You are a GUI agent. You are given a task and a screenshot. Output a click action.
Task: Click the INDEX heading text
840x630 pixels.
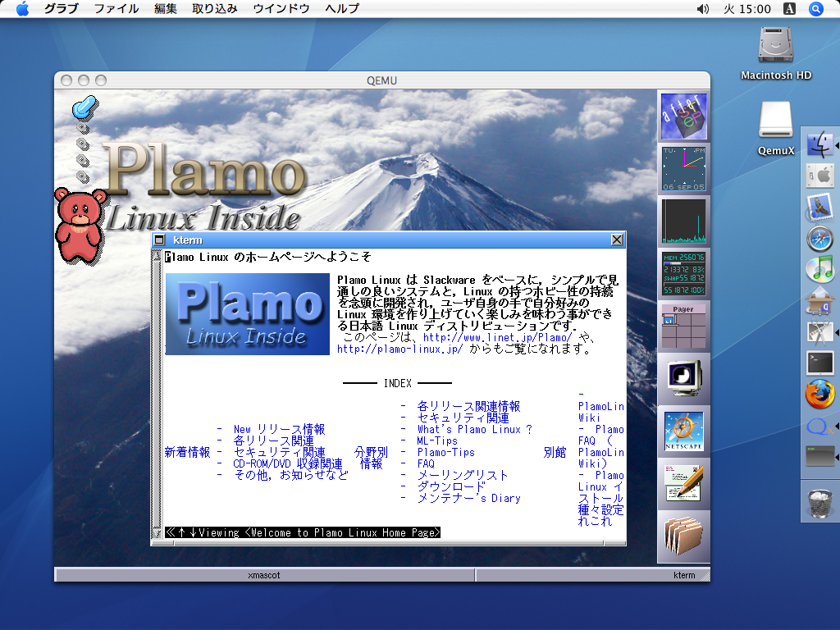click(398, 383)
